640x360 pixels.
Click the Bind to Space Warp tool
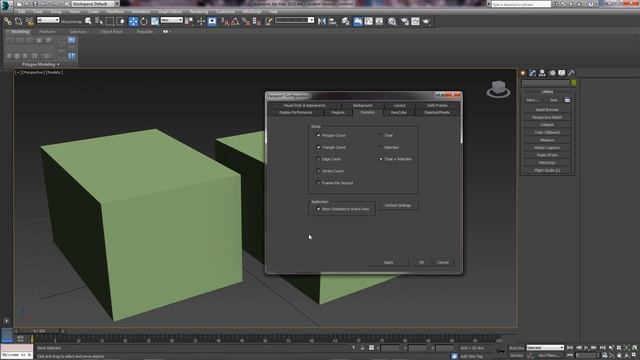[29, 21]
